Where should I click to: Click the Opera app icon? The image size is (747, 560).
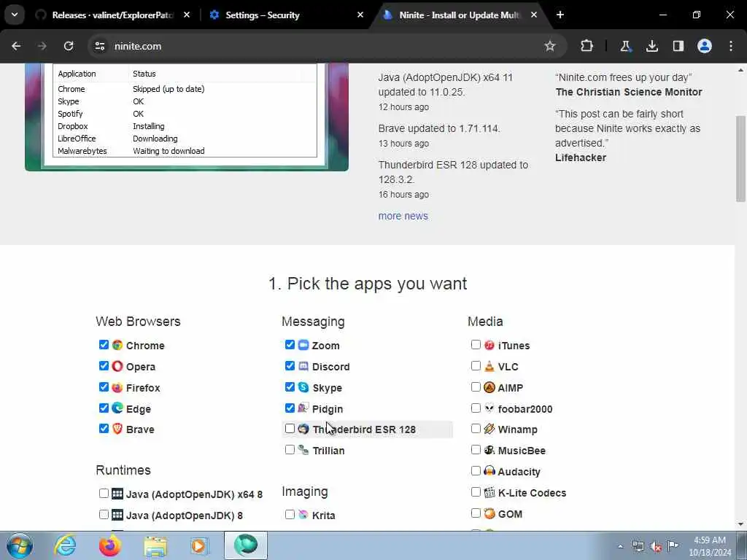tap(117, 366)
